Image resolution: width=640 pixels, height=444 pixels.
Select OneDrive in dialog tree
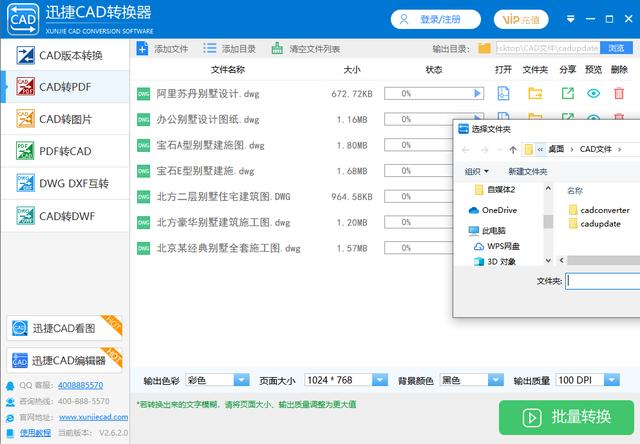pyautogui.click(x=493, y=210)
